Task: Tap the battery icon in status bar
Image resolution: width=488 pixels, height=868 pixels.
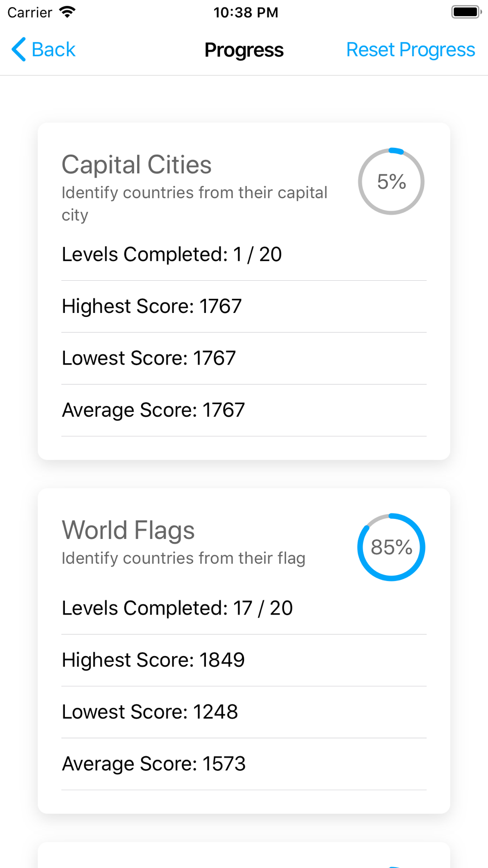Action: [x=467, y=12]
